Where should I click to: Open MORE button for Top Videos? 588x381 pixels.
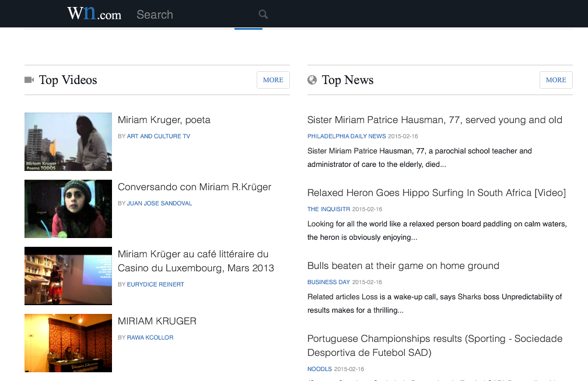coord(273,80)
